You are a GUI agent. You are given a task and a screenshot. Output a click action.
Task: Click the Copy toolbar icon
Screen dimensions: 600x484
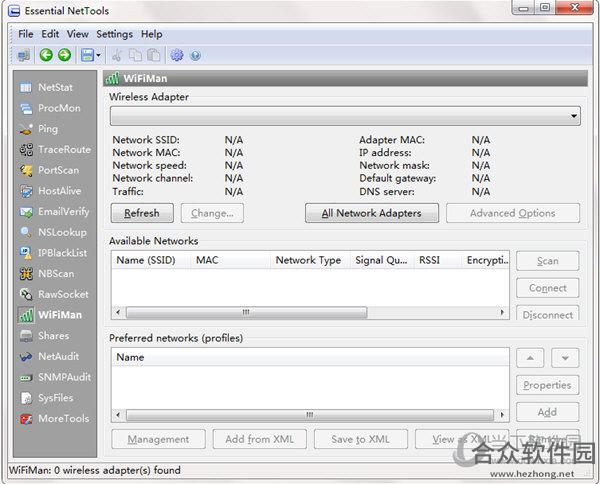tap(135, 55)
